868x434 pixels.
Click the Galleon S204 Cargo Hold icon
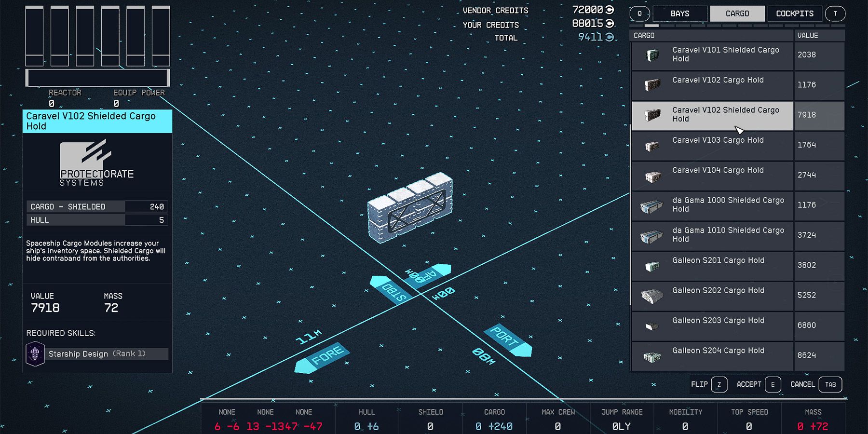[652, 356]
